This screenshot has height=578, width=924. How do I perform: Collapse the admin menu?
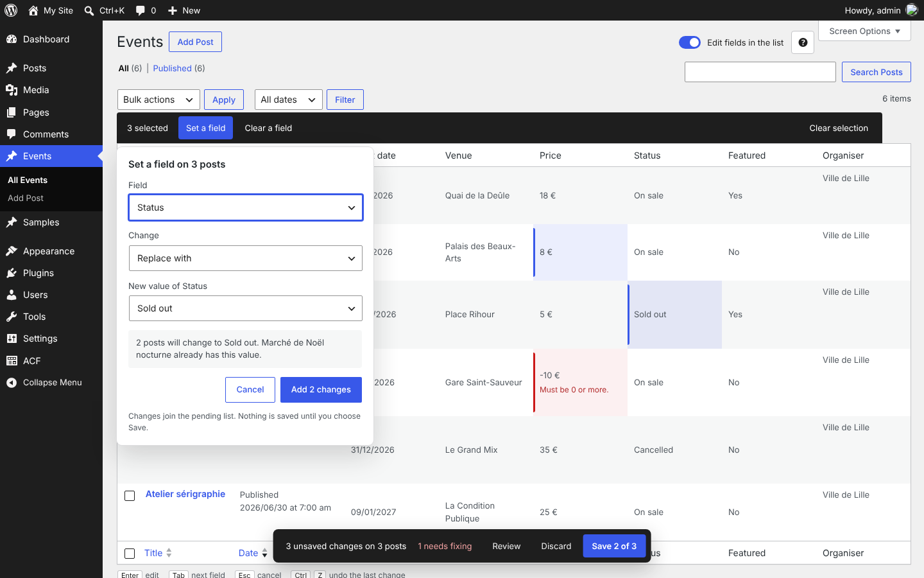(x=51, y=382)
